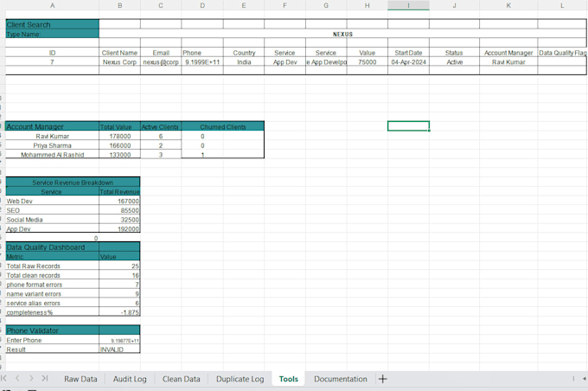
Task: Click the service alias errors label
Action: click(52, 303)
